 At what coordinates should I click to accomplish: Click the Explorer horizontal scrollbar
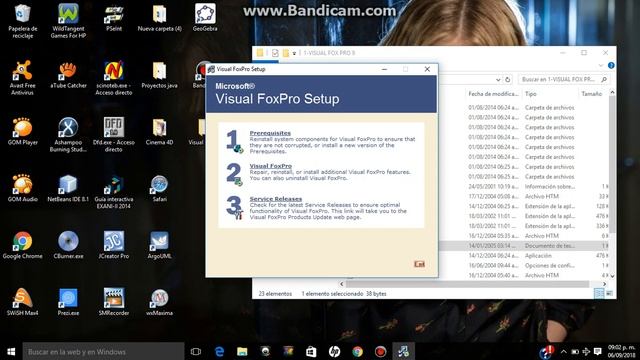tap(467, 284)
